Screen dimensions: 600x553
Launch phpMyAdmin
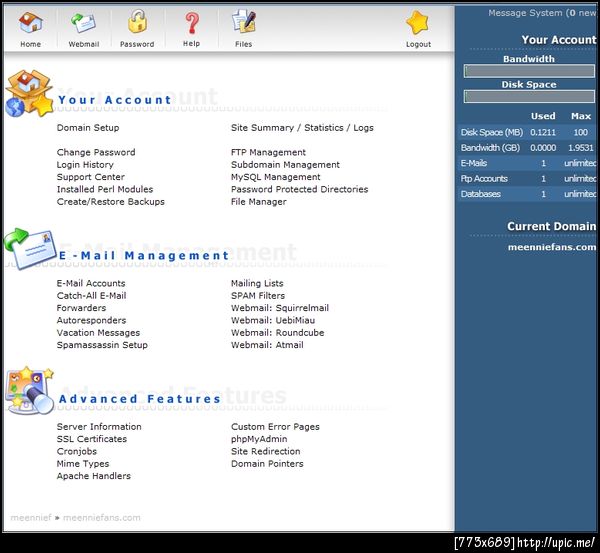(259, 439)
